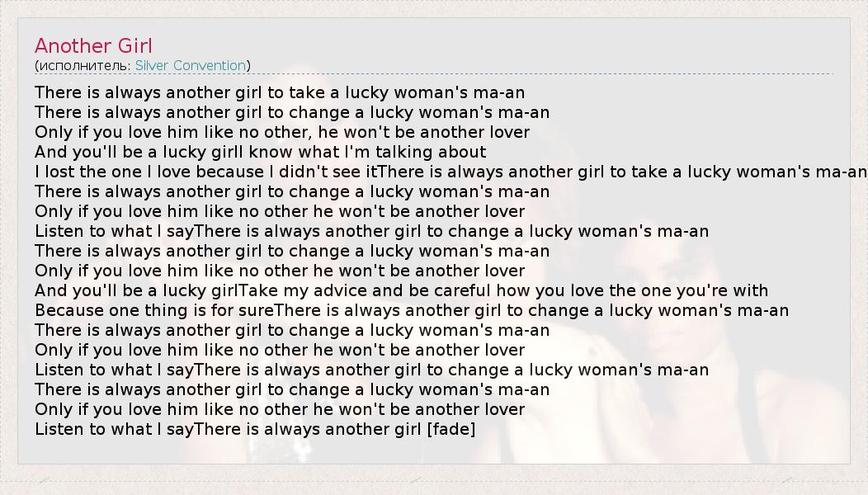Open the Silver Convention artist link

191,65
